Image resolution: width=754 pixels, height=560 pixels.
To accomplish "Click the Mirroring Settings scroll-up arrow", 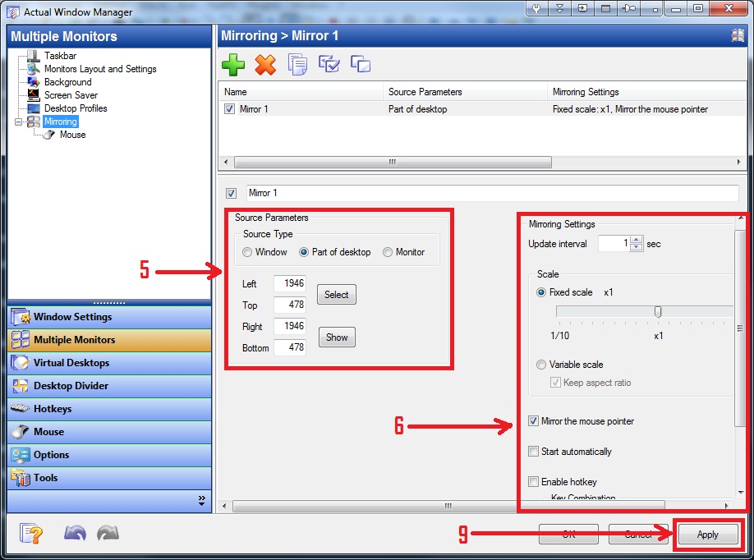I will (x=740, y=218).
